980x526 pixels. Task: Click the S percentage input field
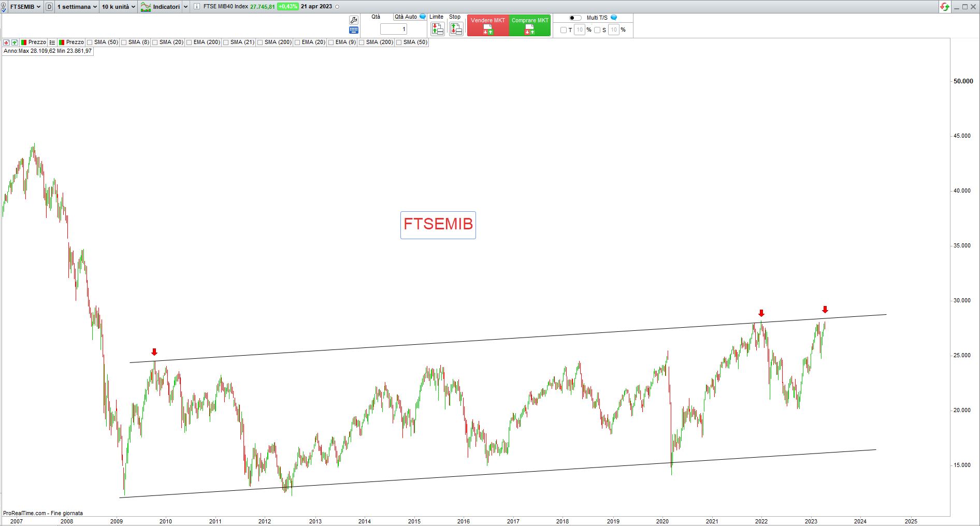pyautogui.click(x=613, y=30)
